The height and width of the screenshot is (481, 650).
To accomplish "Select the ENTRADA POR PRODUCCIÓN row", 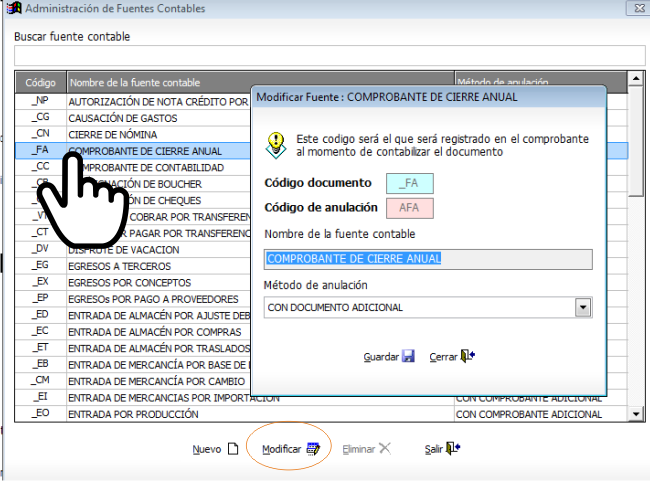I will (321, 414).
